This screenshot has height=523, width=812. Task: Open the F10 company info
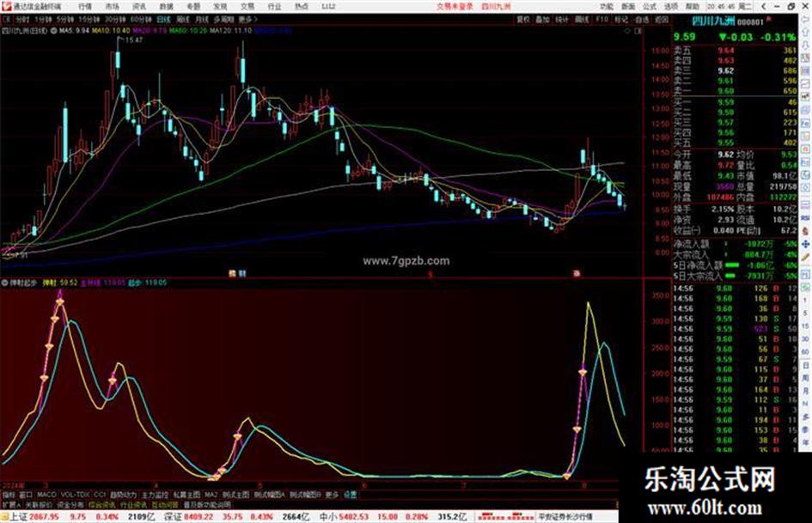pyautogui.click(x=601, y=19)
